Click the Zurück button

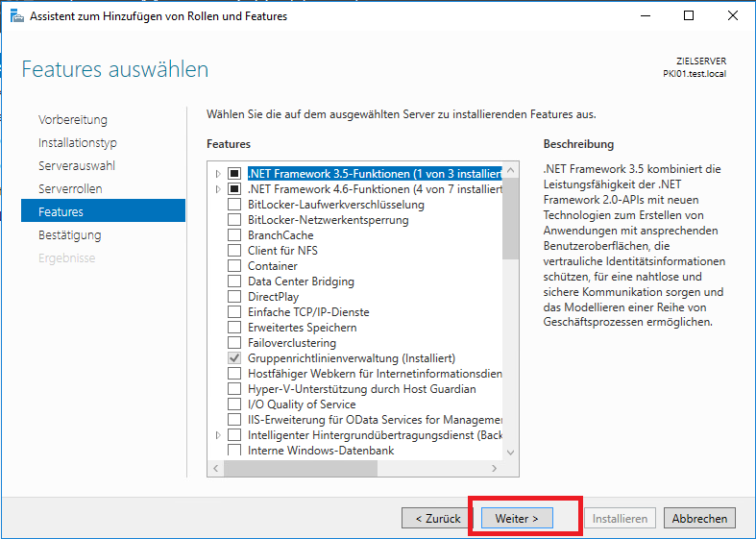pyautogui.click(x=438, y=518)
